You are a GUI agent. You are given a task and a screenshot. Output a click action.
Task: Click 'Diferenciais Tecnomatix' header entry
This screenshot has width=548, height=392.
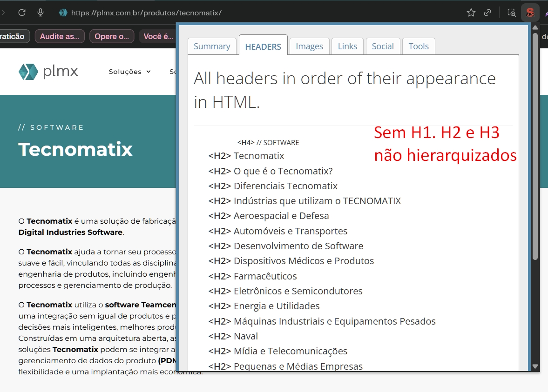[273, 186]
